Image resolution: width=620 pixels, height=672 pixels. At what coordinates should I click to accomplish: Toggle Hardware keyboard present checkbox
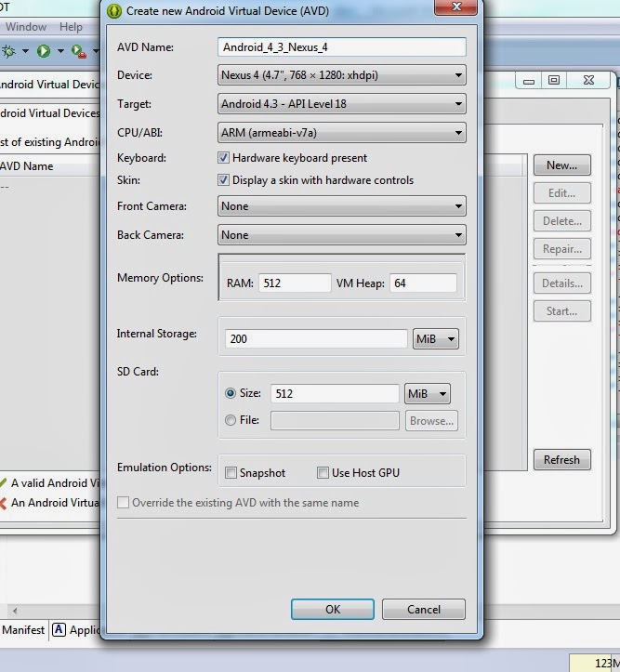(223, 158)
